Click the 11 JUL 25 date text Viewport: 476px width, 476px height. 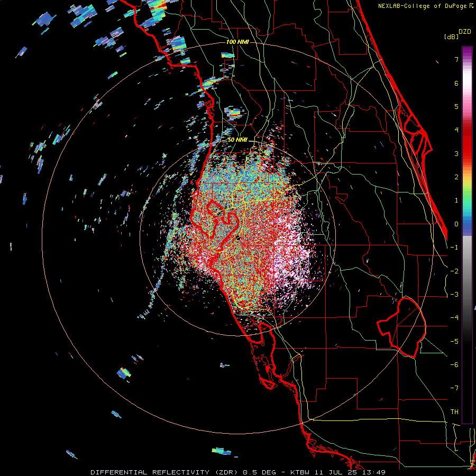tap(335, 472)
